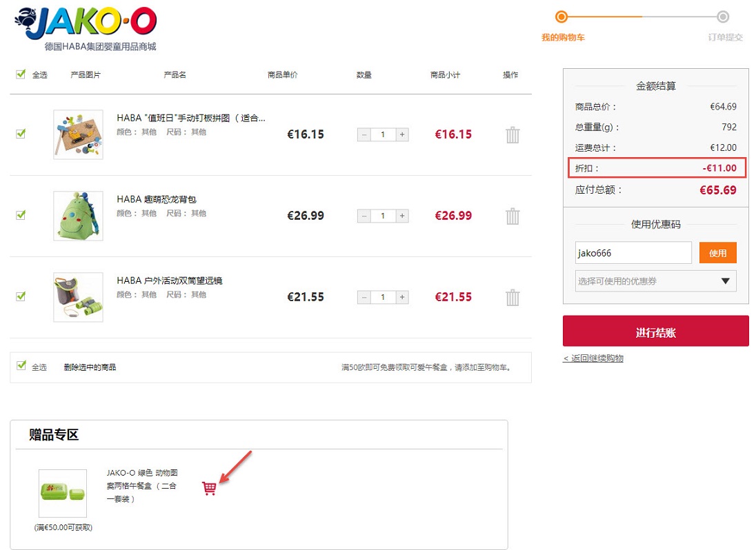Click trash icon for 户外活动双筒望远镜 row
Image resolution: width=756 pixels, height=550 pixels.
(513, 298)
